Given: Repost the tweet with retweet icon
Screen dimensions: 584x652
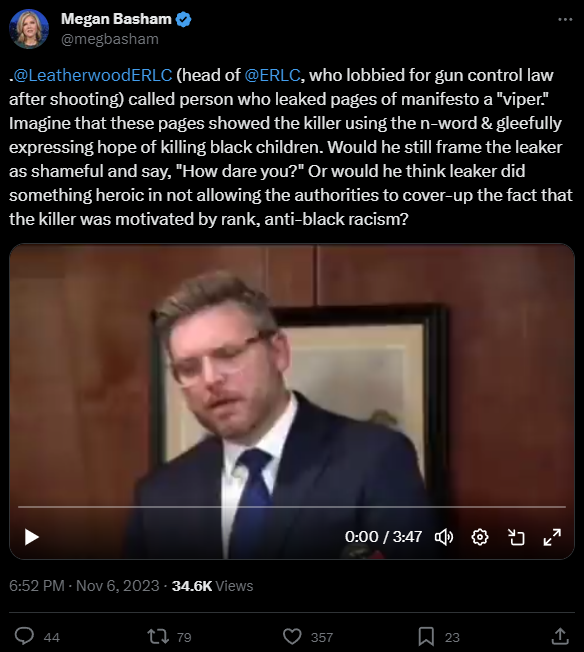Looking at the screenshot, I should [158, 636].
